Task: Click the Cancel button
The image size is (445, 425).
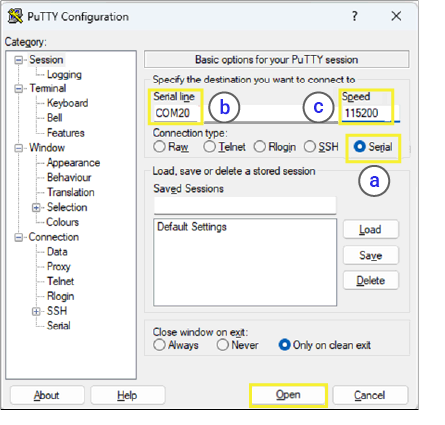Action: pyautogui.click(x=370, y=396)
